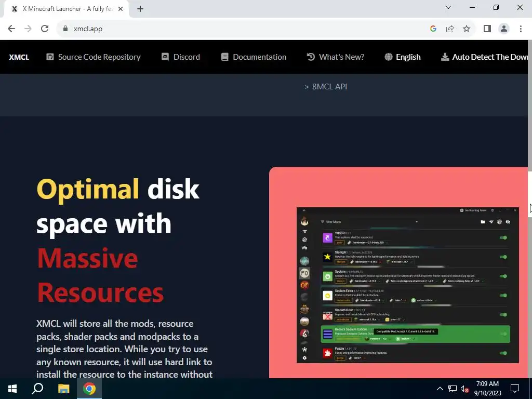Click history icon beside What's New
Viewport: 532px width, 399px height.
[x=311, y=57]
